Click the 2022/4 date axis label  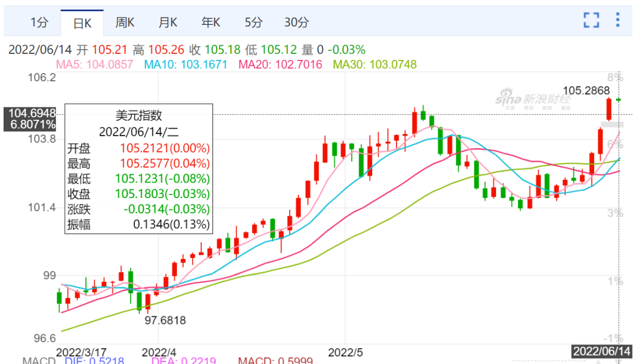[158, 352]
